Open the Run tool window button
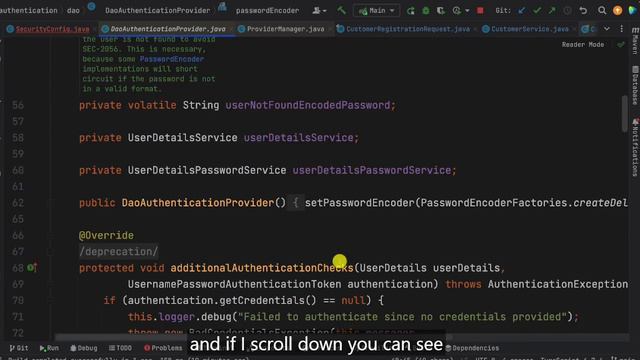This screenshot has width=640, height=360. click(x=49, y=348)
